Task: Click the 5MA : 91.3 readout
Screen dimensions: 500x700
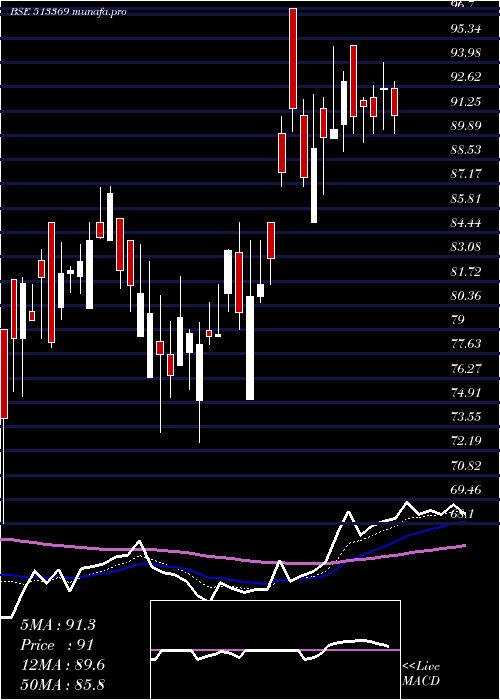Action: [58, 625]
